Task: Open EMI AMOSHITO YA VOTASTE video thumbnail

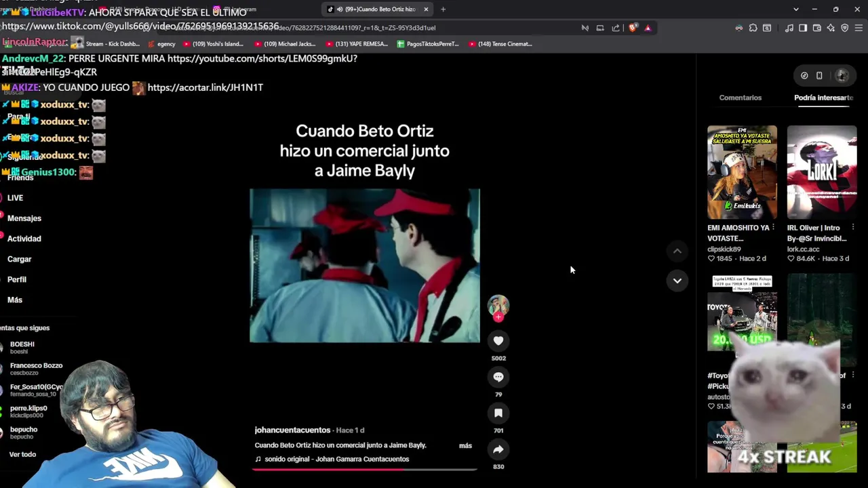Action: pos(742,172)
